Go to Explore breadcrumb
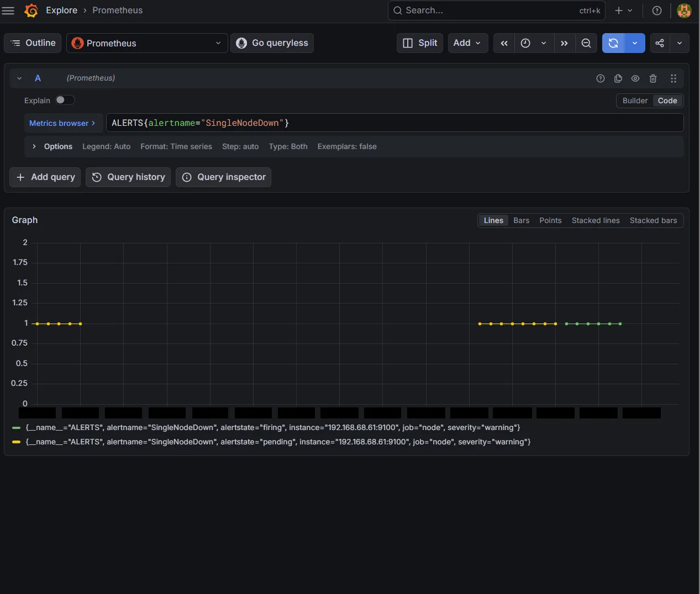Screen dimensions: 700x594 [x=61, y=10]
